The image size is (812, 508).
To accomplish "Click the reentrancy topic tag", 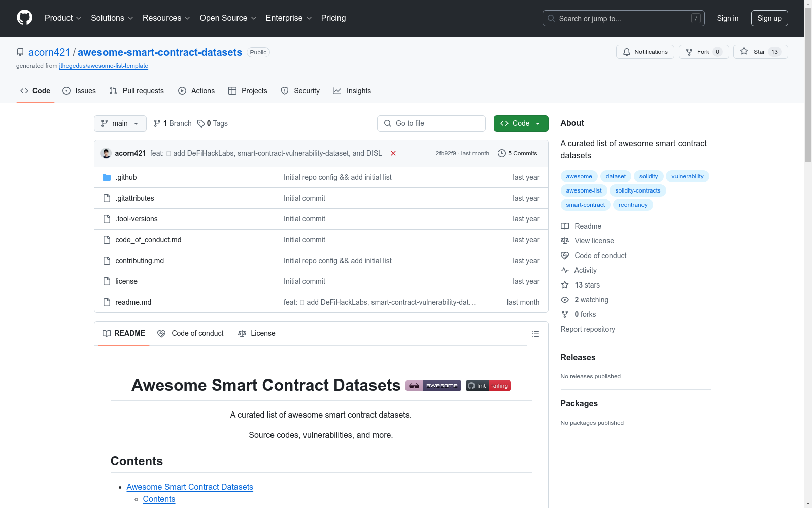I will pyautogui.click(x=633, y=205).
